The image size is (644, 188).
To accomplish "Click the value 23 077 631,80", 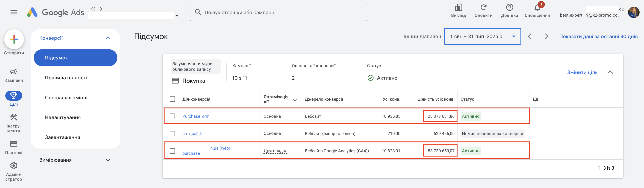I will [441, 116].
